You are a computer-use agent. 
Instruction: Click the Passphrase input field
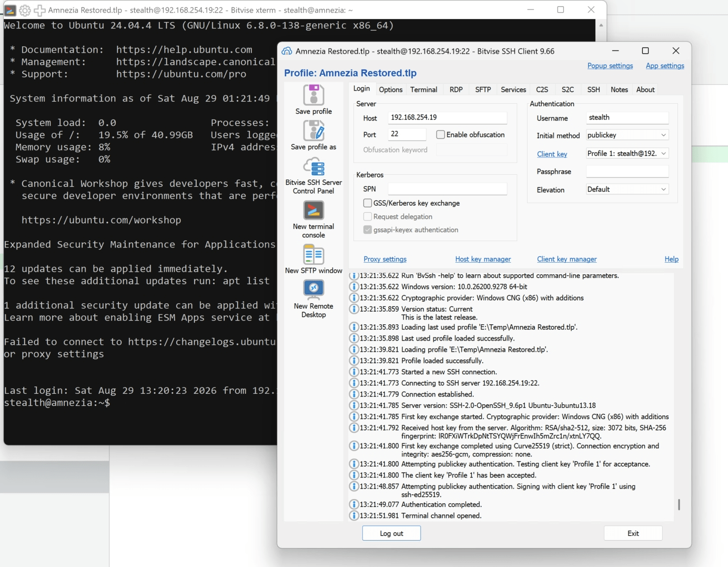pyautogui.click(x=627, y=172)
